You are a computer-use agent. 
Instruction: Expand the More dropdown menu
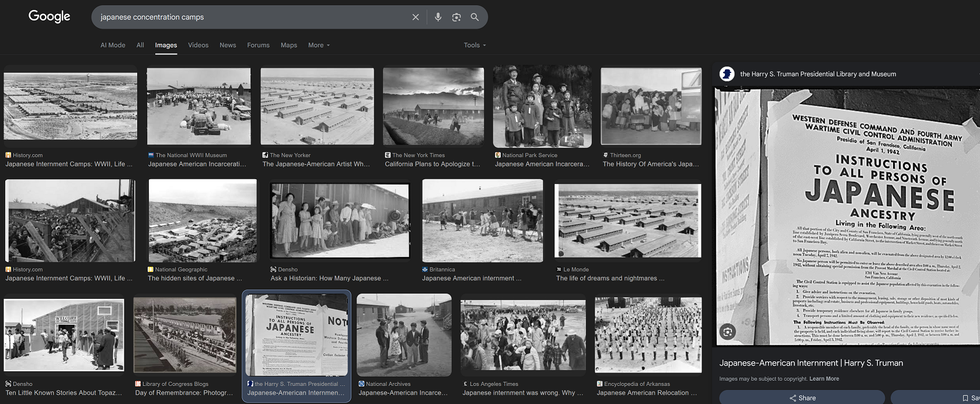pyautogui.click(x=319, y=45)
